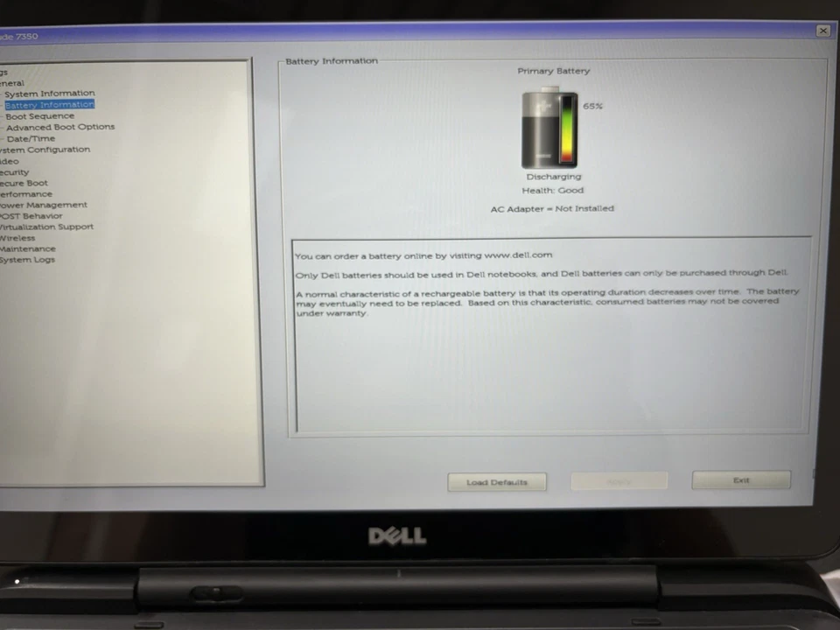Open System Information in the tree
The width and height of the screenshot is (840, 630).
50,94
